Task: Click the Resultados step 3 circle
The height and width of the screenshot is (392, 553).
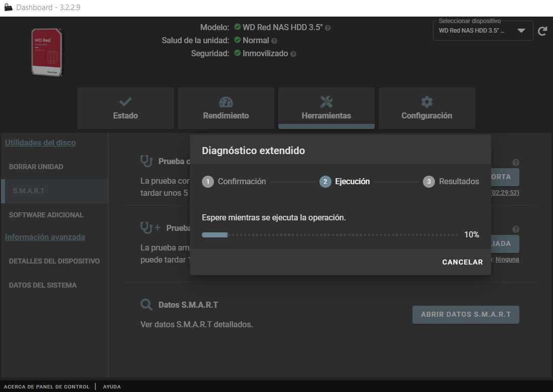Action: pos(429,182)
